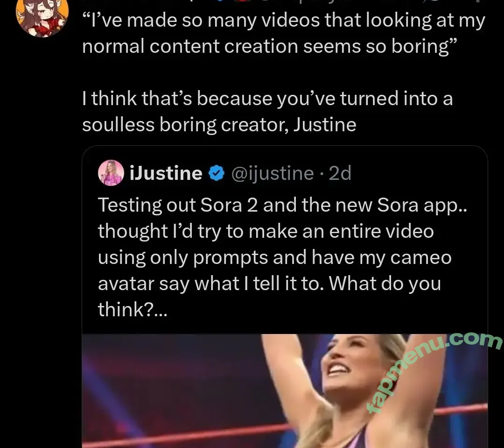Click the word "Justine" ending the reply

click(324, 125)
